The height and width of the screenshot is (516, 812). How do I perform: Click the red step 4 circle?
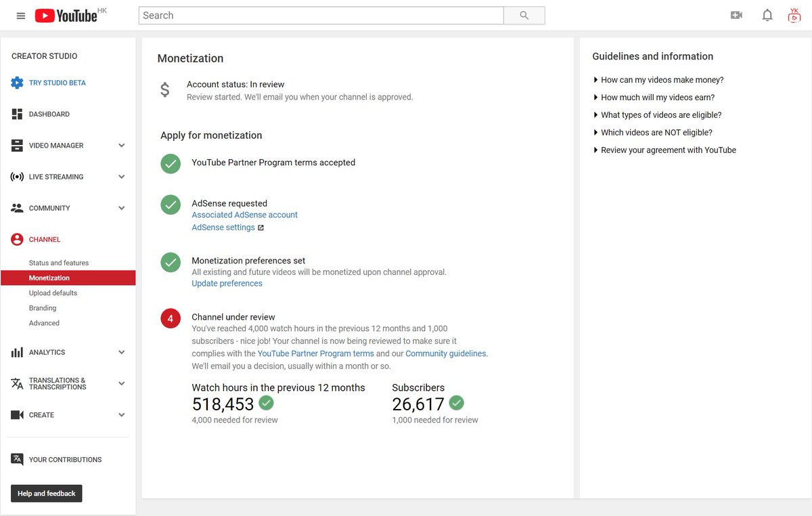click(x=171, y=318)
